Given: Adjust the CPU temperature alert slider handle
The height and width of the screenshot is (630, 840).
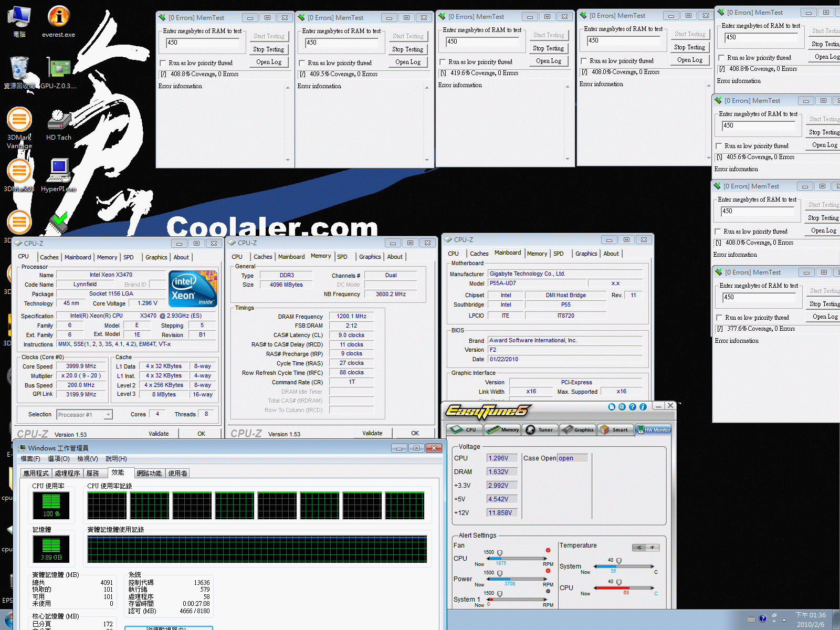Looking at the screenshot, I should tap(619, 583).
